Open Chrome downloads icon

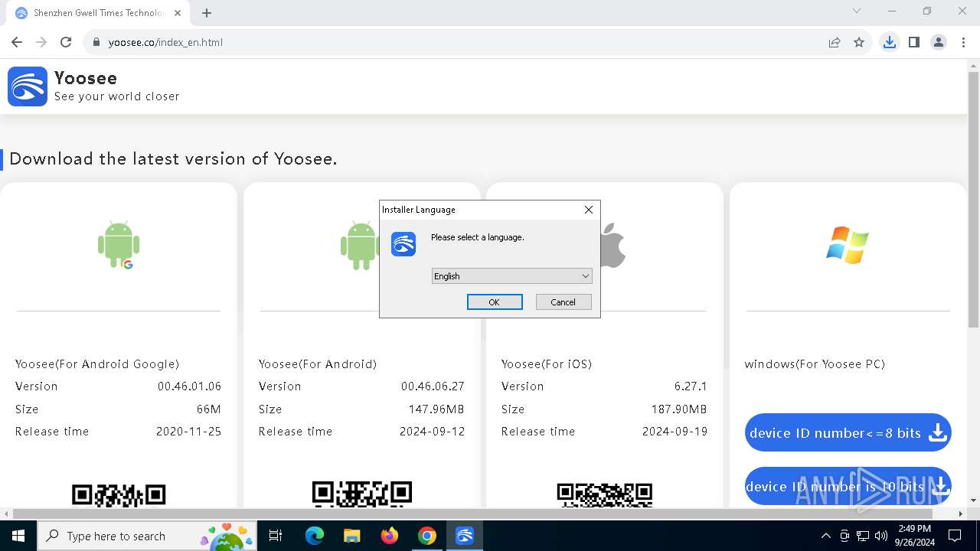(x=889, y=42)
